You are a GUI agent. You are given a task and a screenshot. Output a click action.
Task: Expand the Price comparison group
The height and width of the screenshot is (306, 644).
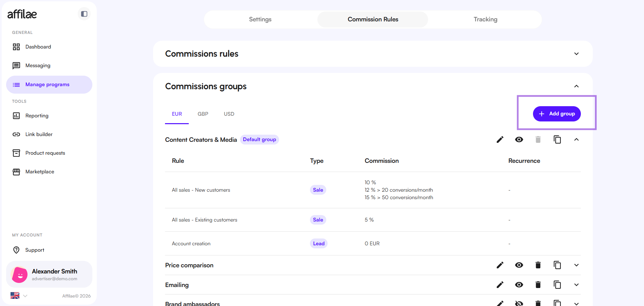point(576,265)
